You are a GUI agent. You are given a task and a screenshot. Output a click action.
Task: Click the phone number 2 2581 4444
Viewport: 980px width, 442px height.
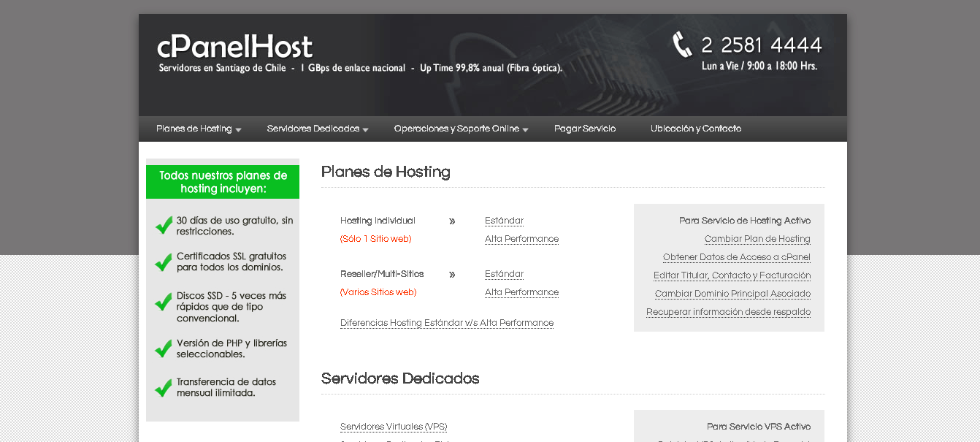click(762, 45)
